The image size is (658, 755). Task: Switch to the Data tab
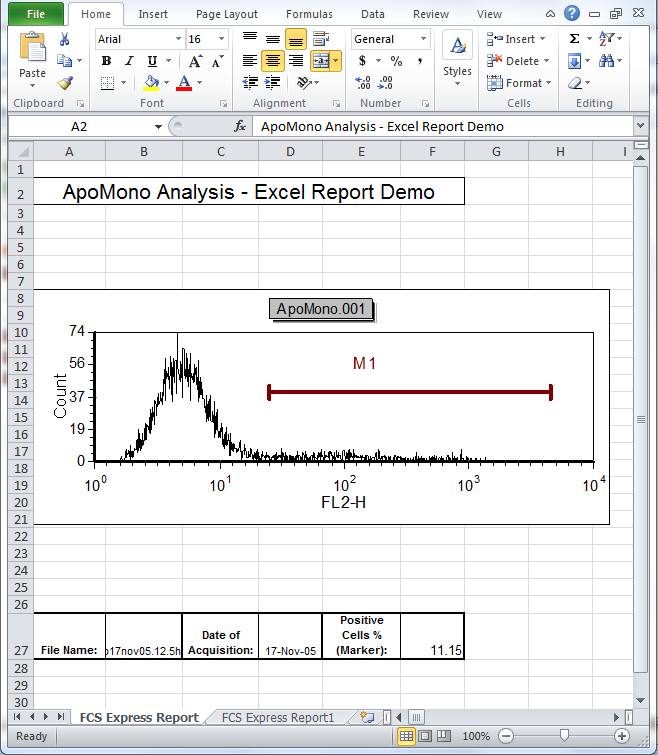(x=373, y=14)
